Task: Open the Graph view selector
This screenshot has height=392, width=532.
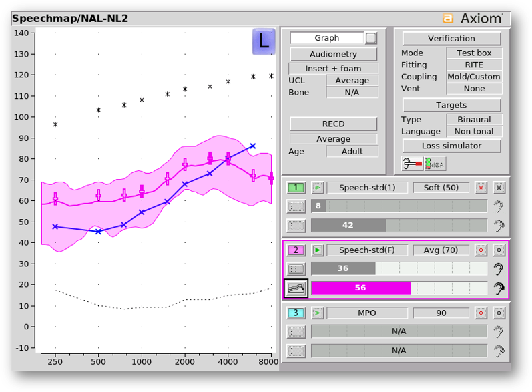Action: (x=326, y=38)
